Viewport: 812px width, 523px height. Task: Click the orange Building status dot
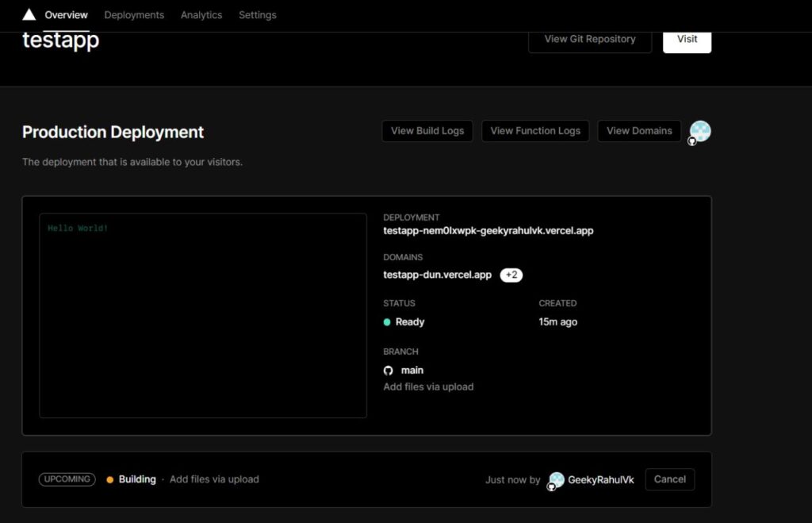(x=110, y=479)
